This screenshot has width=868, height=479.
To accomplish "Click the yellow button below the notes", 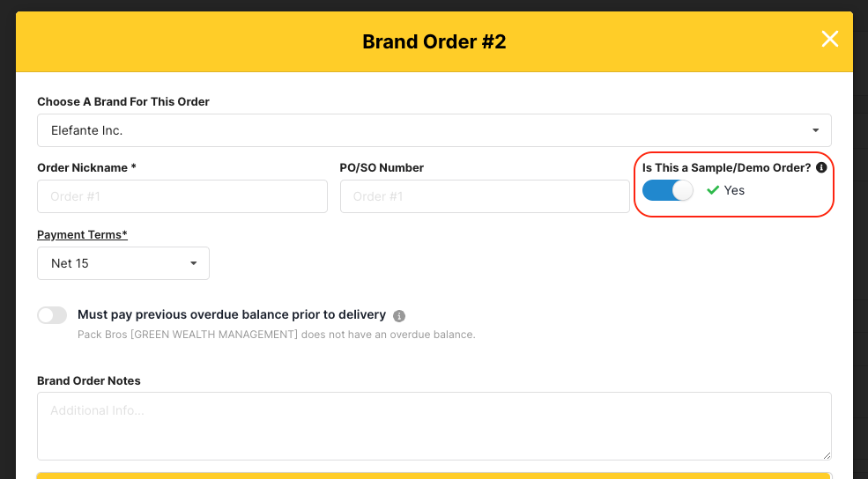I will click(434, 475).
